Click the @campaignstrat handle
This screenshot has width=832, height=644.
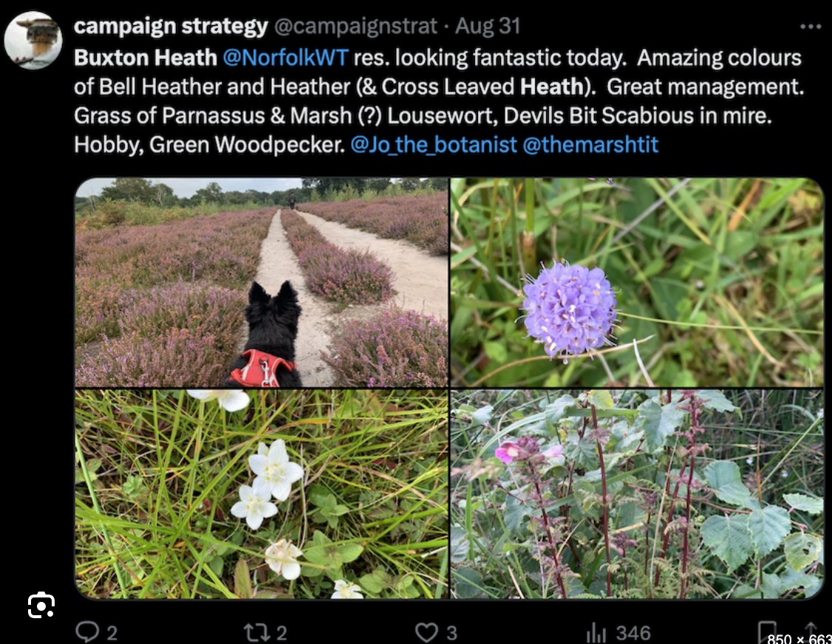[x=356, y=27]
